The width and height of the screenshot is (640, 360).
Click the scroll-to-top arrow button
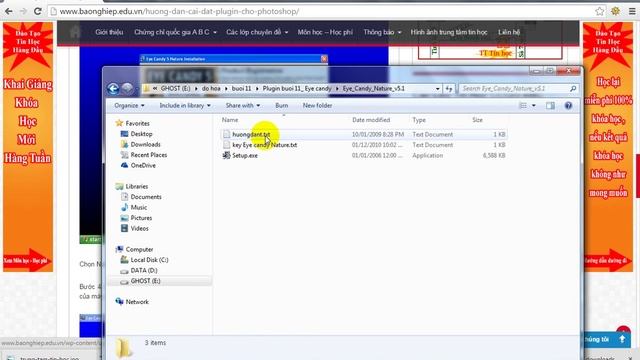[622, 339]
